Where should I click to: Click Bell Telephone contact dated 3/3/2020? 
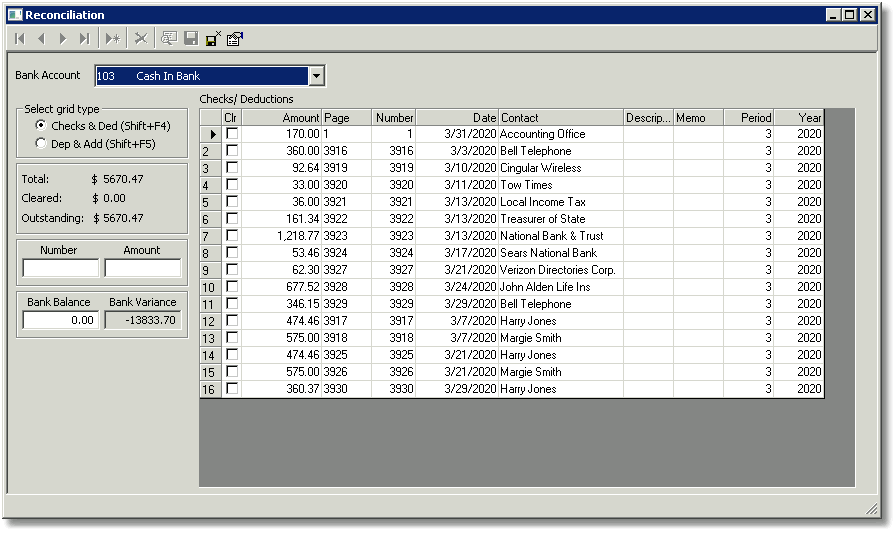[x=561, y=151]
